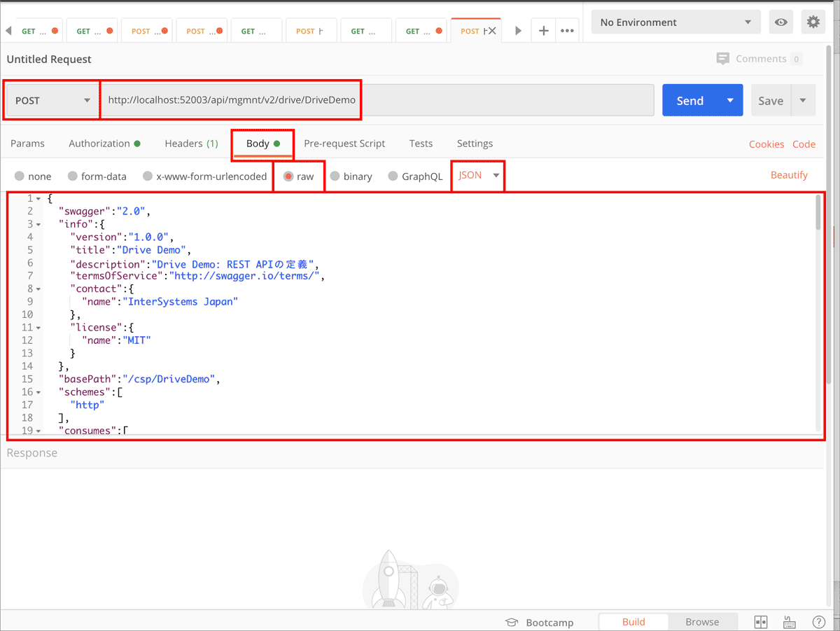
Task: Open environment quick look eye icon
Action: point(781,22)
